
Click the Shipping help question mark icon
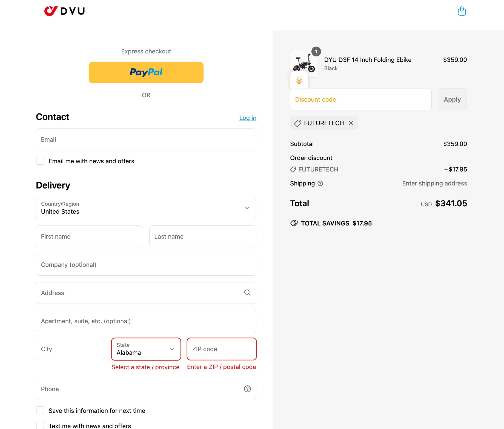[320, 183]
